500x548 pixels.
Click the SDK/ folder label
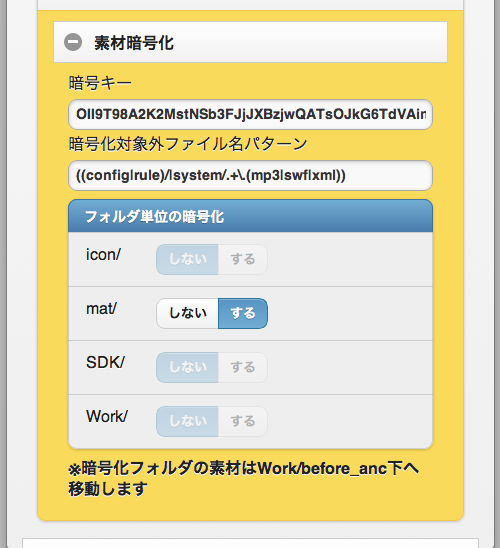(105, 362)
